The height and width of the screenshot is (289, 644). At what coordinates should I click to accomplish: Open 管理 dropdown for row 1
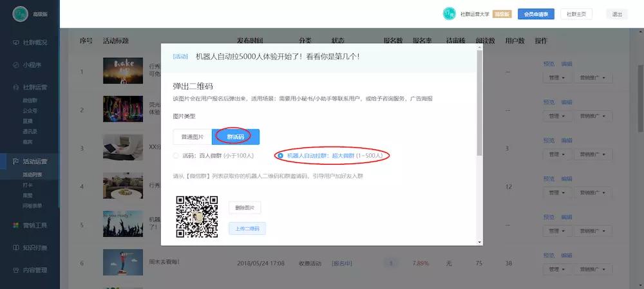[556, 78]
